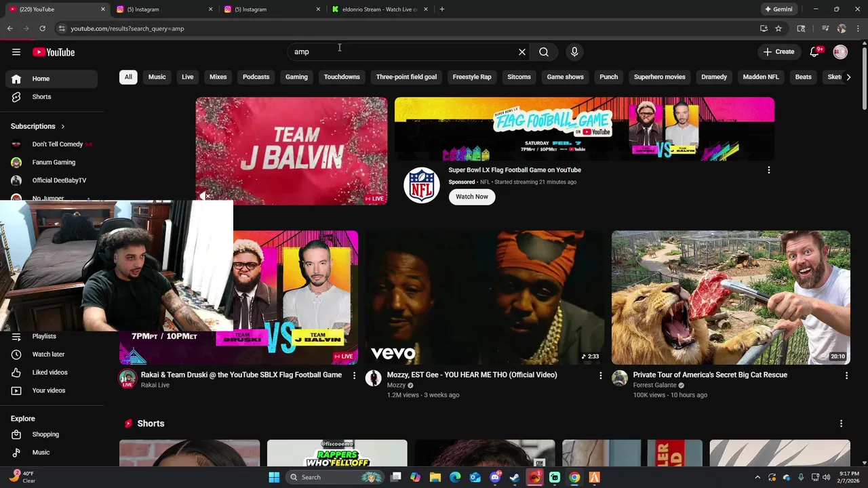Screen dimensions: 868x488
Task: Go back in browser history
Action: (x=9, y=28)
